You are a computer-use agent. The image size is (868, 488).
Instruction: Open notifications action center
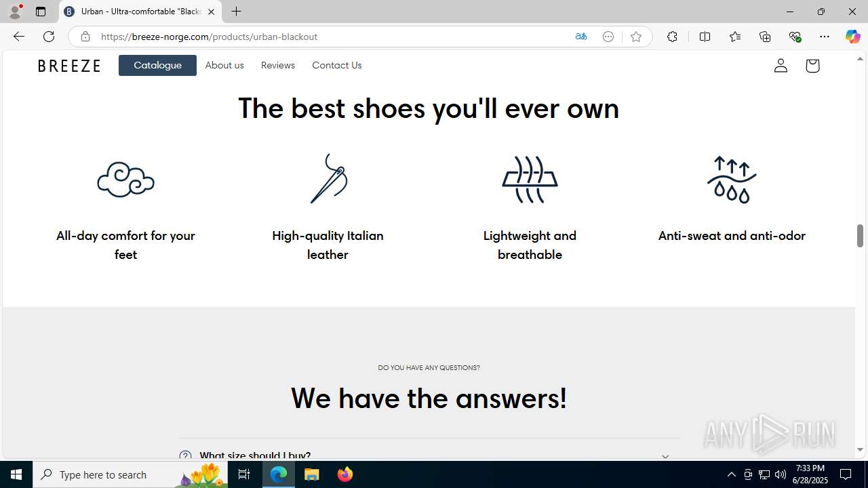[846, 474]
